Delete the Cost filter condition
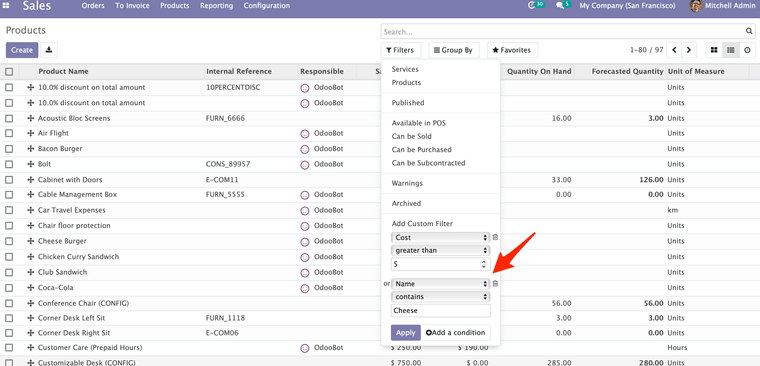The width and height of the screenshot is (760, 366). point(495,238)
